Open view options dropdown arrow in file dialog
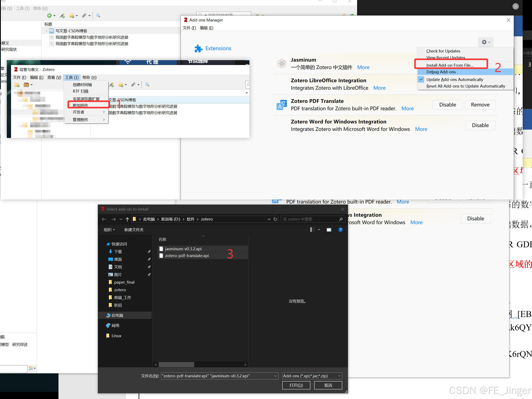Viewport: 532px width, 399px height. point(319,230)
